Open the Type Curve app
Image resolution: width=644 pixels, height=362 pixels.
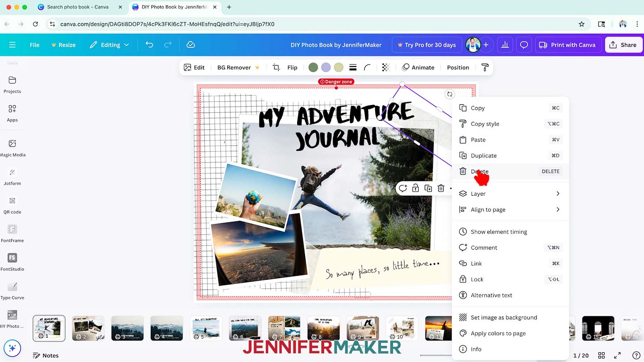(12, 291)
